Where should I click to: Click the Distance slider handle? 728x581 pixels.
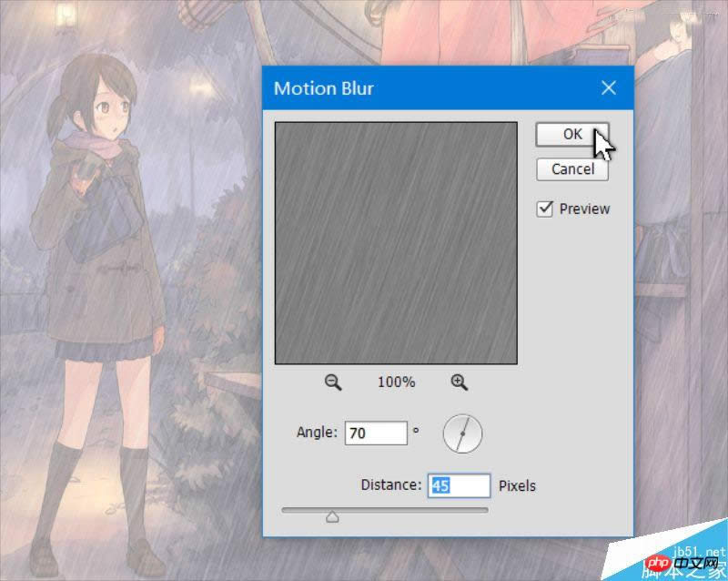tap(332, 516)
